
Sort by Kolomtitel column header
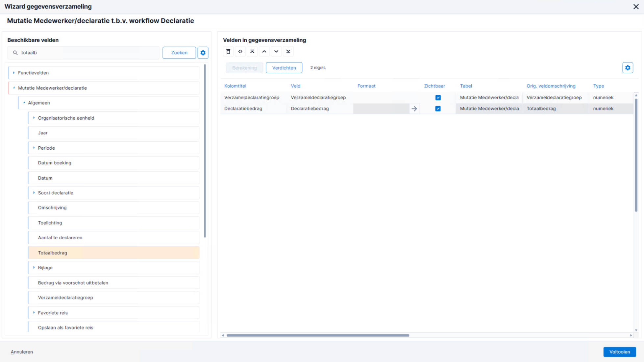[x=235, y=86]
